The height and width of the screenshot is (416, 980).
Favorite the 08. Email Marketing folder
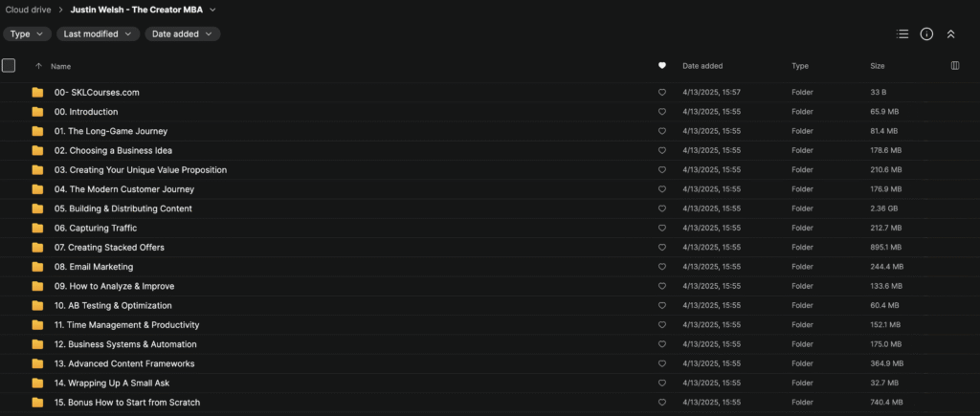[661, 267]
